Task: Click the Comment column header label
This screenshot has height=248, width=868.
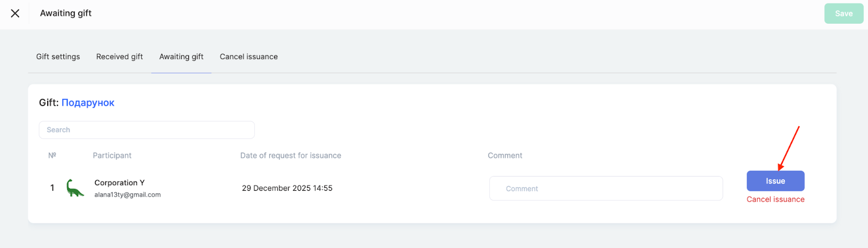Action: point(505,155)
